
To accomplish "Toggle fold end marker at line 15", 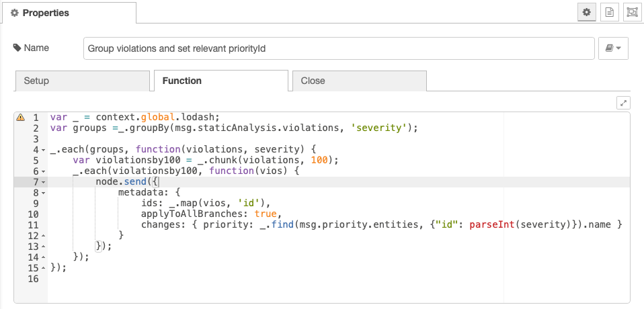I will (44, 268).
